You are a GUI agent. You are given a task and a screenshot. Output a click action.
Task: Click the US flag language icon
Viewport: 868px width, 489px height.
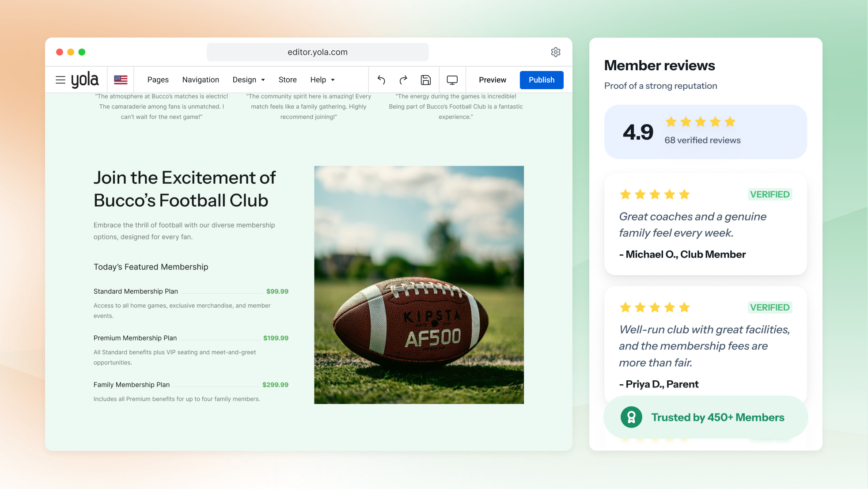coord(121,80)
